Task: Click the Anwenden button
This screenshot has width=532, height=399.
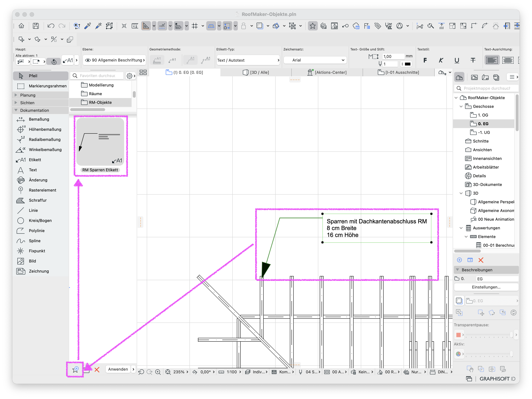Action: pyautogui.click(x=118, y=369)
